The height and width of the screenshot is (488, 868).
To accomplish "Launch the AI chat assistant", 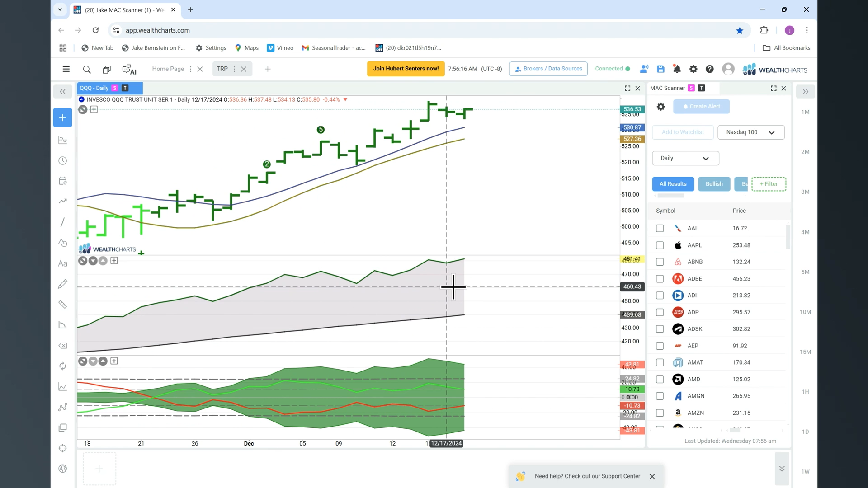I will (129, 69).
